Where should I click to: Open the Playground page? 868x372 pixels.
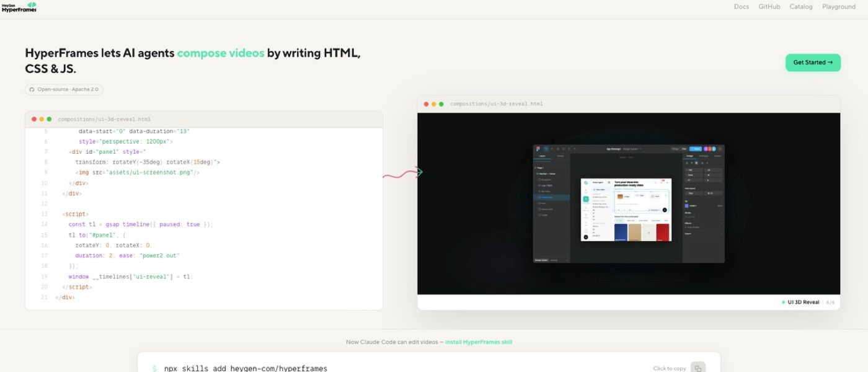[x=839, y=7]
